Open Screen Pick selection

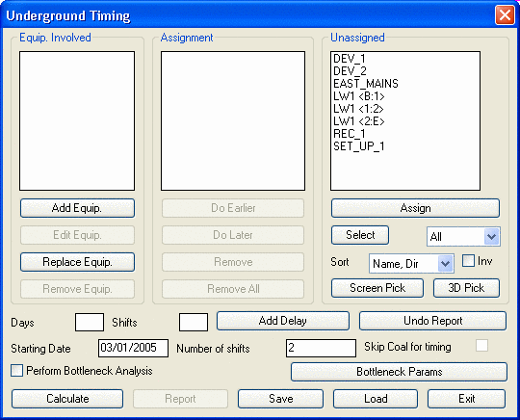(377, 288)
